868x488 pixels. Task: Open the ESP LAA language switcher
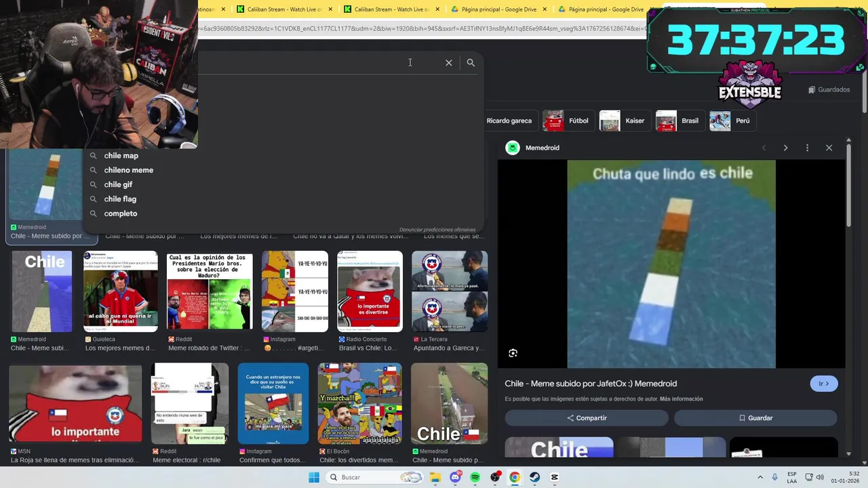coord(792,477)
